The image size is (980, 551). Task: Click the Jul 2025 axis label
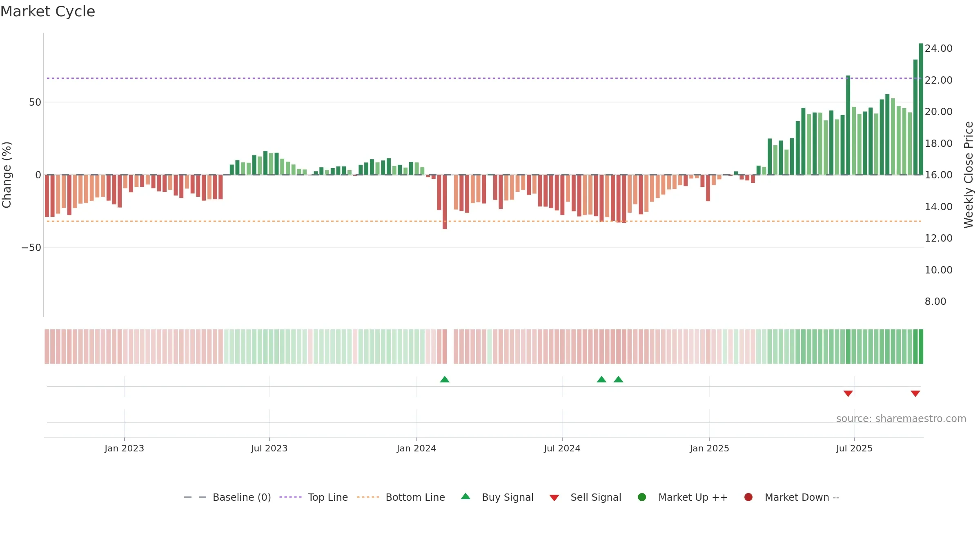(x=854, y=449)
